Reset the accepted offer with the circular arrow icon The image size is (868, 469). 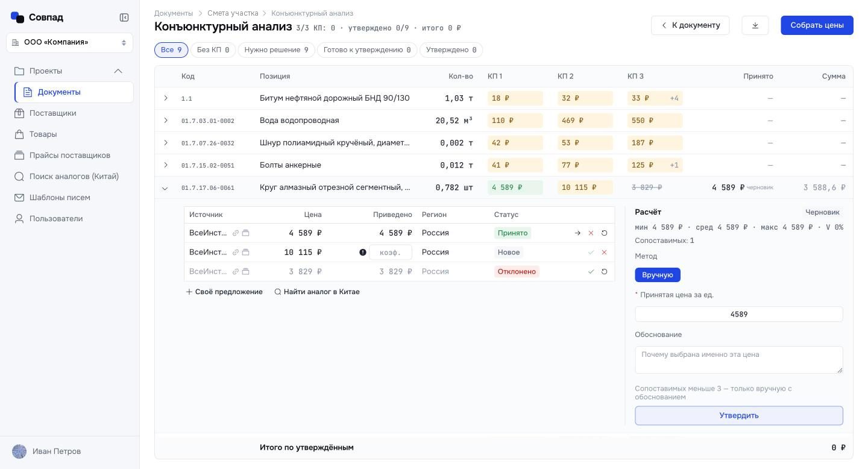pos(604,233)
